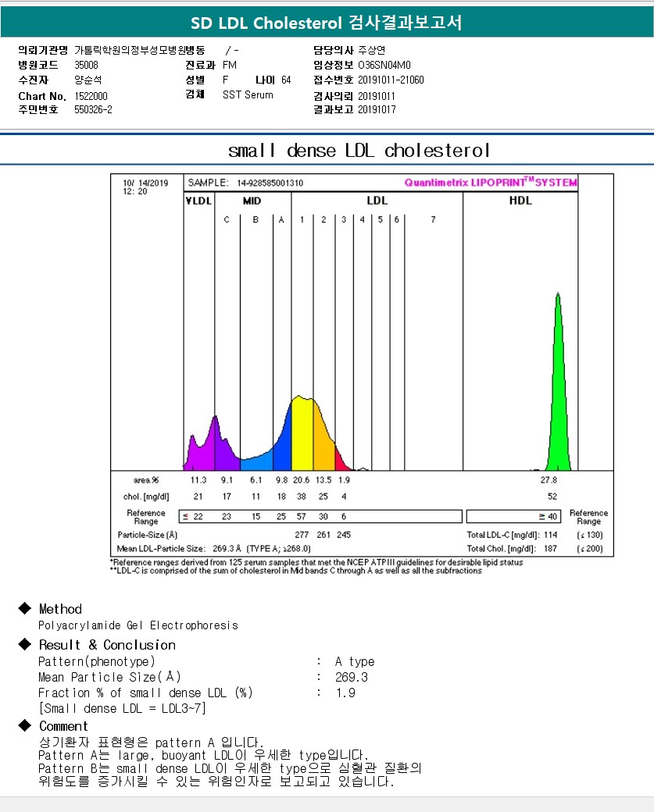Image resolution: width=654 pixels, height=812 pixels.
Task: Click the Chart No. value 1522000
Action: pos(91,95)
